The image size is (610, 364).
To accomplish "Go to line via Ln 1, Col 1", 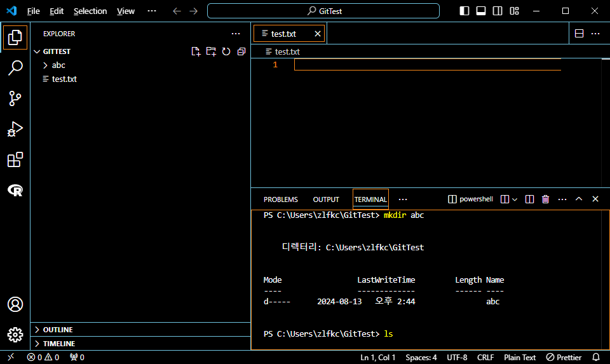I will tap(377, 358).
